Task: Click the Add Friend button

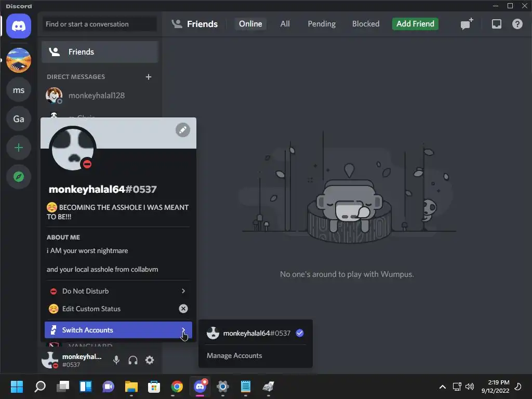Action: [415, 24]
